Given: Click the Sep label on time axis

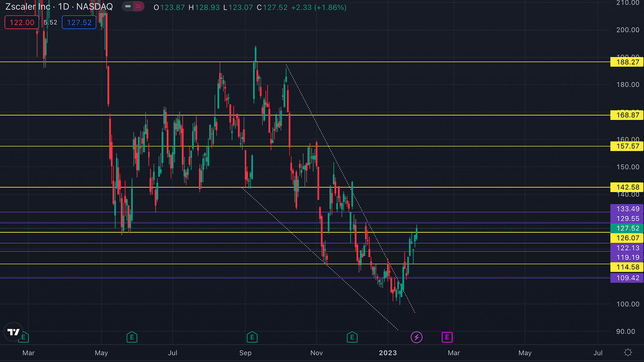Looking at the screenshot, I should (245, 353).
